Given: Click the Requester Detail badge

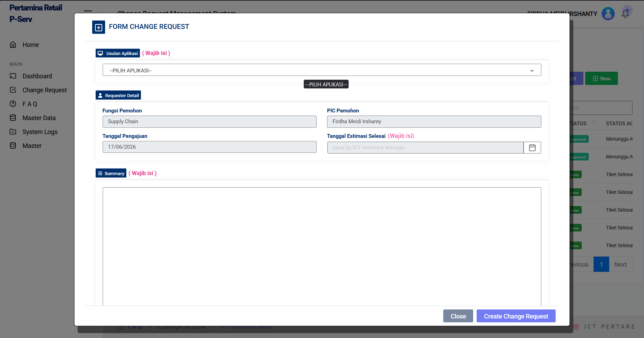Looking at the screenshot, I should pyautogui.click(x=118, y=95).
